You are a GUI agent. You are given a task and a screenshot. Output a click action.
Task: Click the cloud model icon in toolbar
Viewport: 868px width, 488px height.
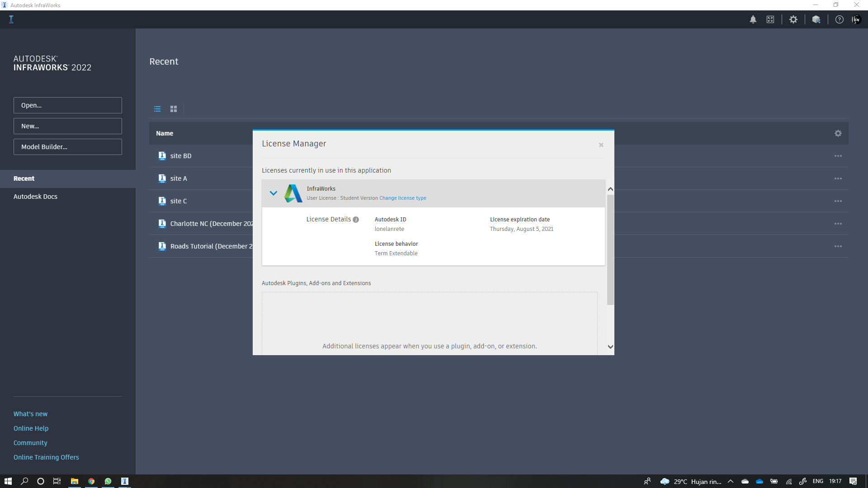816,19
